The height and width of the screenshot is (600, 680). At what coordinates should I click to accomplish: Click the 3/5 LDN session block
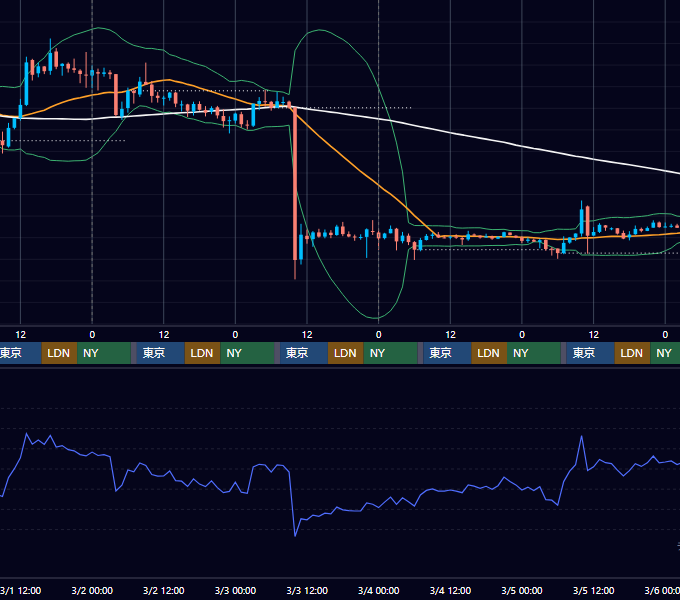(x=632, y=353)
